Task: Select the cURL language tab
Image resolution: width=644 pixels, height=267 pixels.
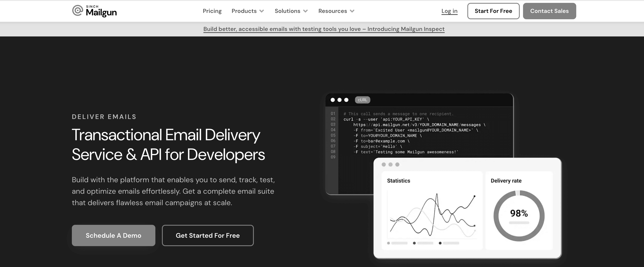Action: [362, 100]
